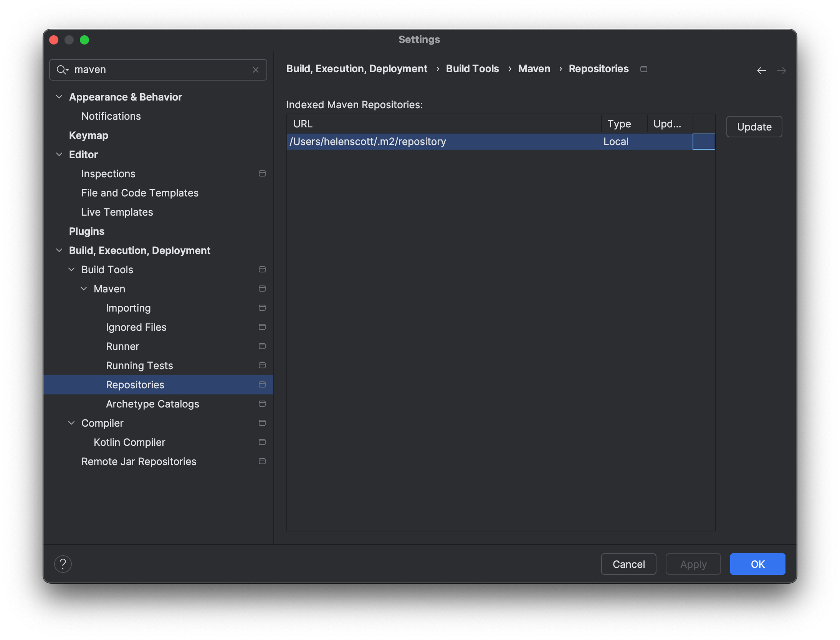Viewport: 840px width, 640px height.
Task: Select the Importing menu item
Action: click(129, 308)
